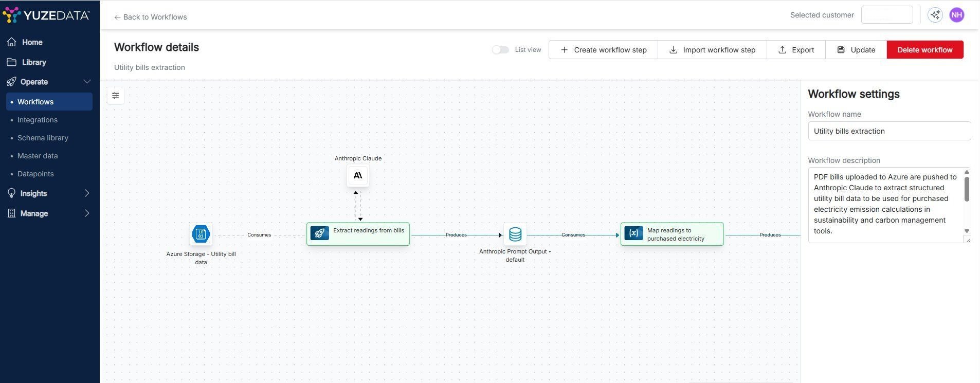Click the Extract readings from bills rocket icon

319,233
